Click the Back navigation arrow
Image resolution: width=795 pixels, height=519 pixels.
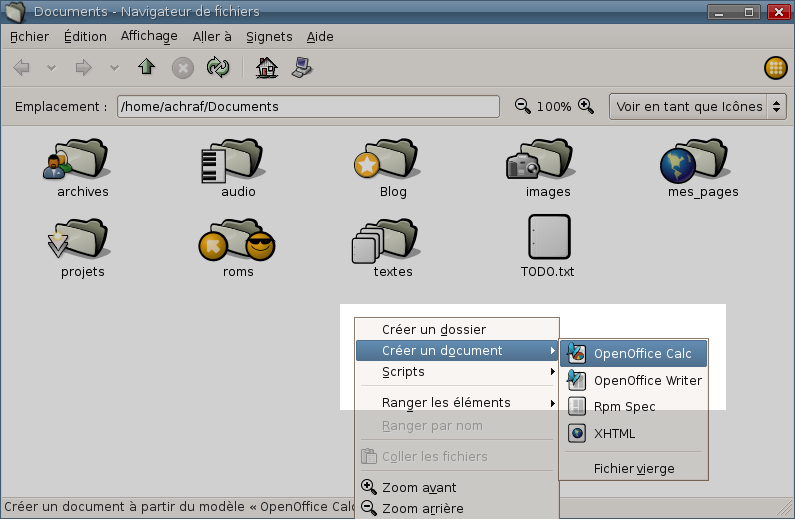(x=21, y=67)
